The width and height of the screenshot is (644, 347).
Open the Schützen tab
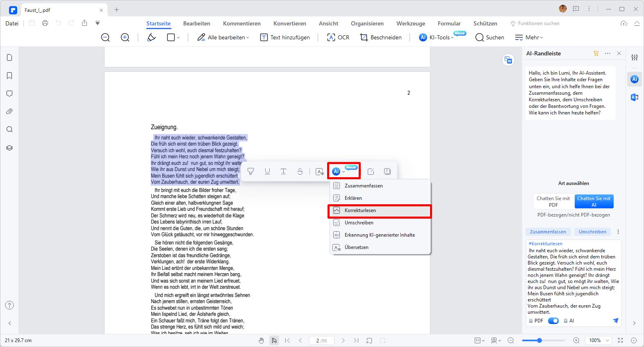click(x=485, y=23)
